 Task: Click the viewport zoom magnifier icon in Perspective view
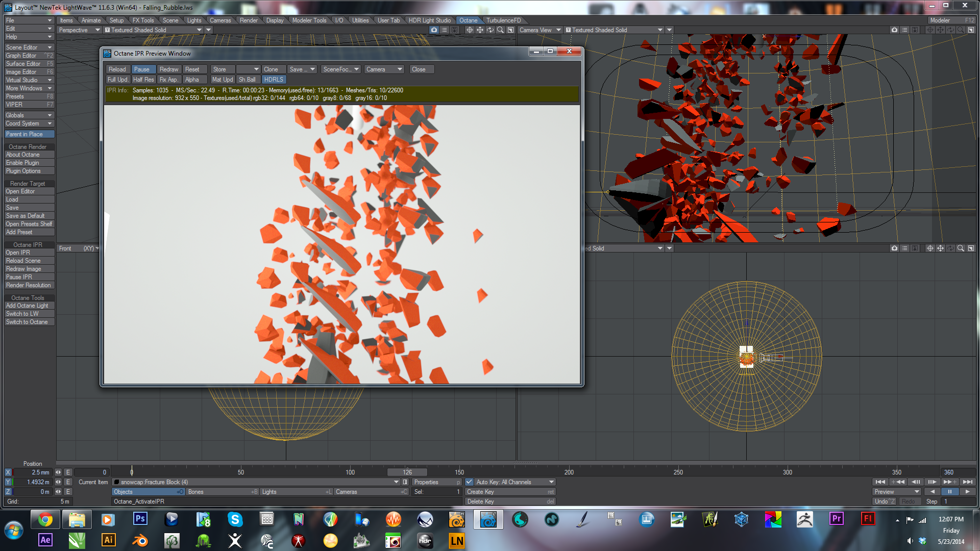tap(500, 30)
